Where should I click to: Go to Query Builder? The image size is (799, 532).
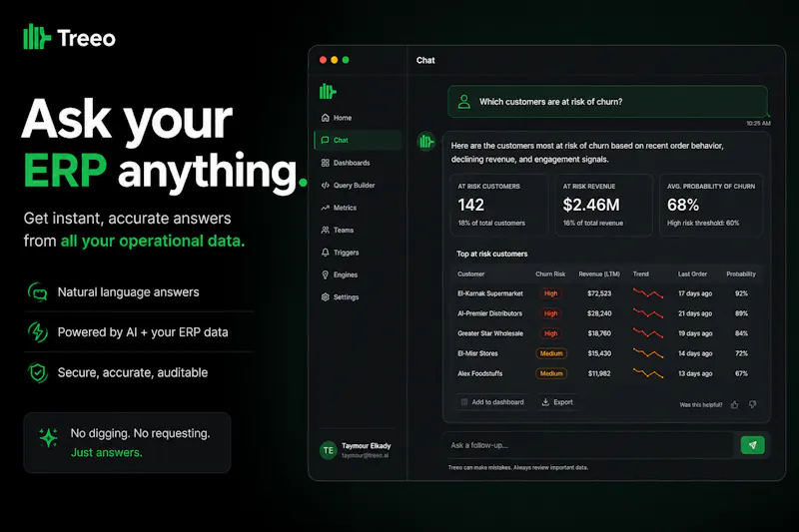358,185
